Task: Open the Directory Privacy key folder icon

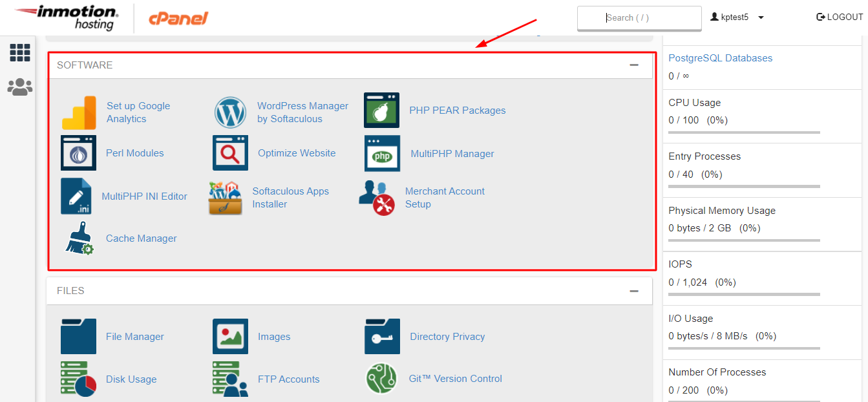Action: tap(383, 336)
